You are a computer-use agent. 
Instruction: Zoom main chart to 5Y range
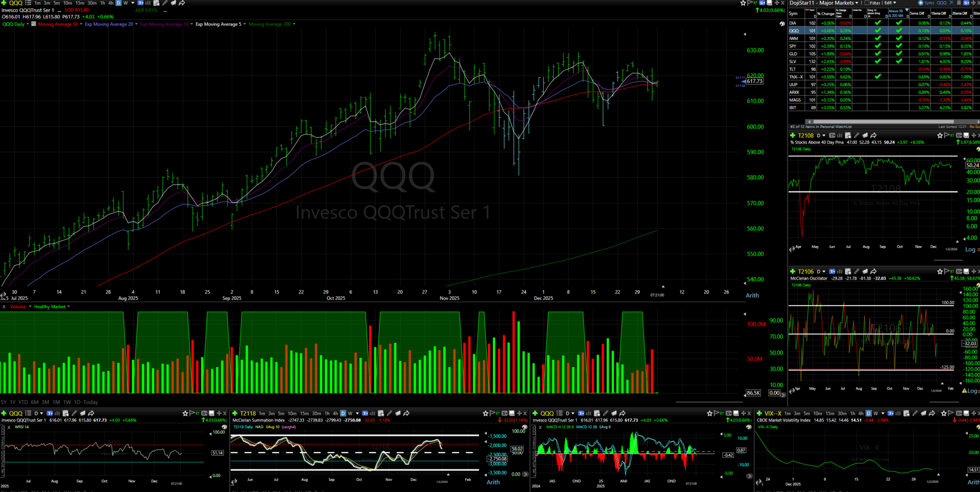tap(4, 402)
